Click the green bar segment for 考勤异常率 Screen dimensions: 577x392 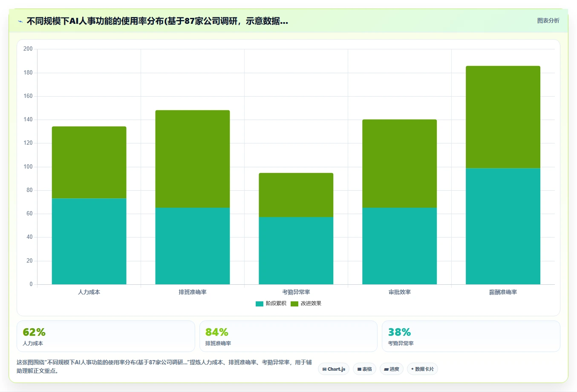[x=296, y=195]
